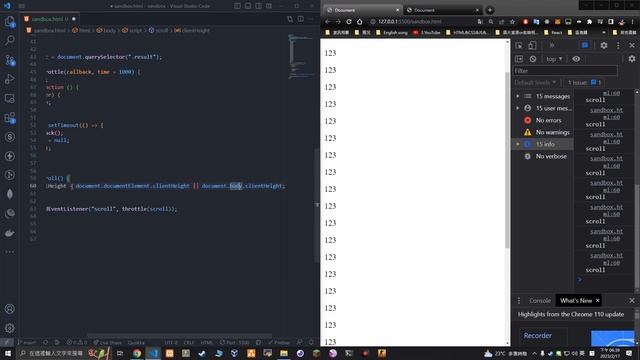Filter console by No verbose
The width and height of the screenshot is (640, 360).
(x=543, y=156)
